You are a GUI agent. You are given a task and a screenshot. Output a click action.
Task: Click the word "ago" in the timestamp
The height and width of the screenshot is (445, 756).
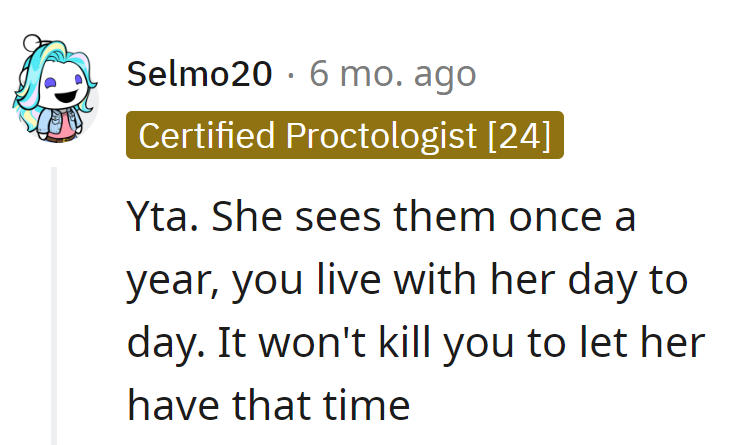coord(446,73)
